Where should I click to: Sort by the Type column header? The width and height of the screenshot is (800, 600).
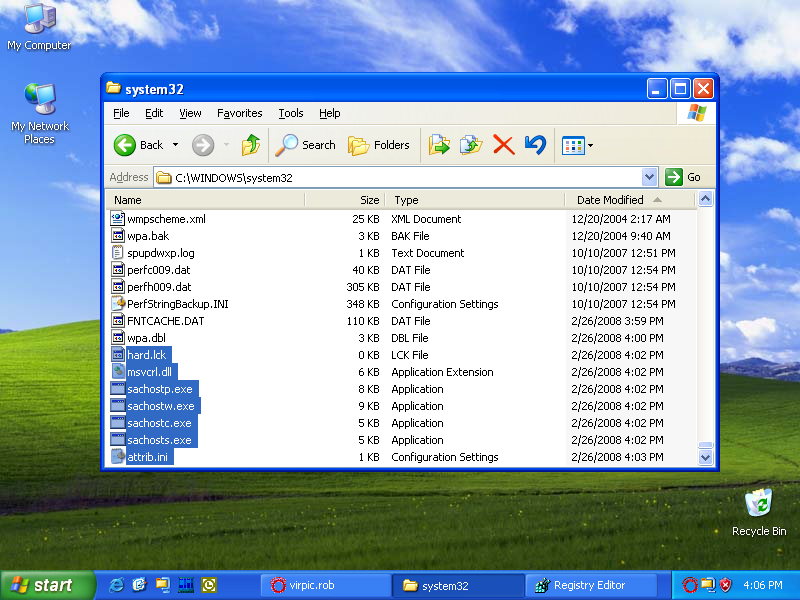(x=474, y=200)
